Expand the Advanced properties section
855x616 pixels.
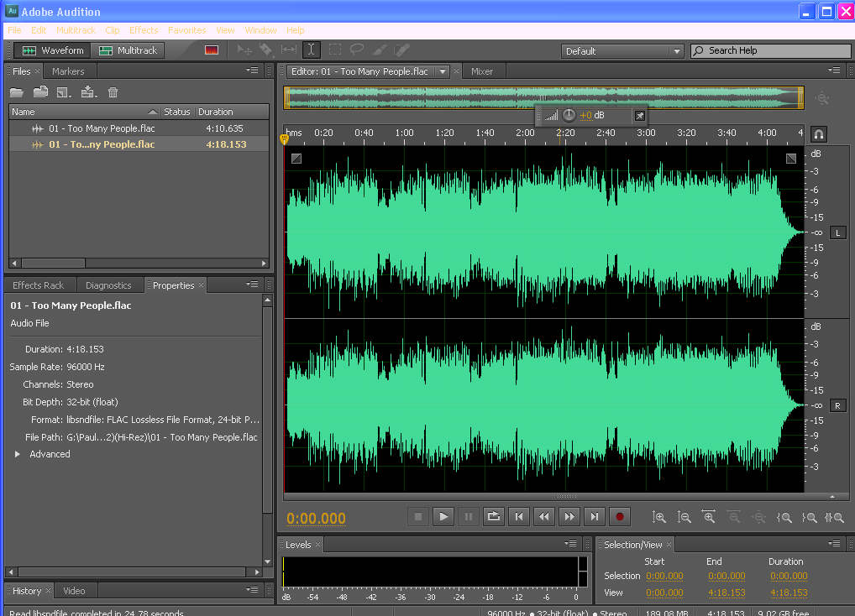tap(18, 454)
